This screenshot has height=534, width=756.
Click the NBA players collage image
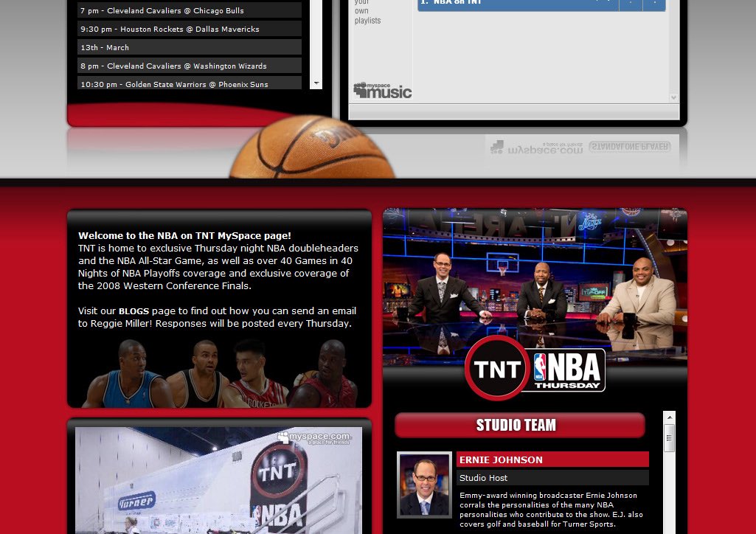tap(219, 373)
